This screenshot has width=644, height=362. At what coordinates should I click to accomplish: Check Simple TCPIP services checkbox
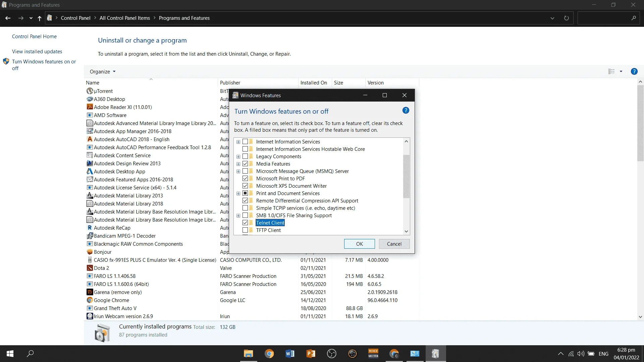(x=245, y=208)
